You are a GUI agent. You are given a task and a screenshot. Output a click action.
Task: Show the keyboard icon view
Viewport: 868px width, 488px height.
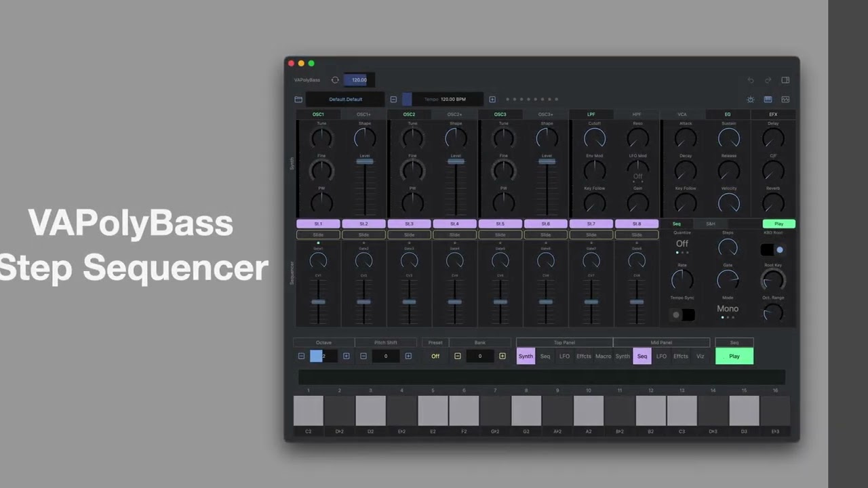tap(768, 99)
